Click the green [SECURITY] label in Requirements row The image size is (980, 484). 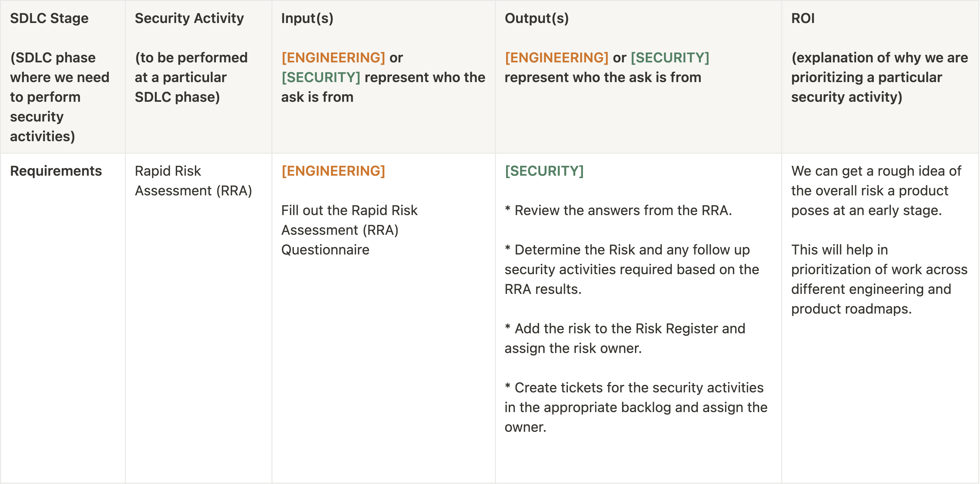pos(544,171)
